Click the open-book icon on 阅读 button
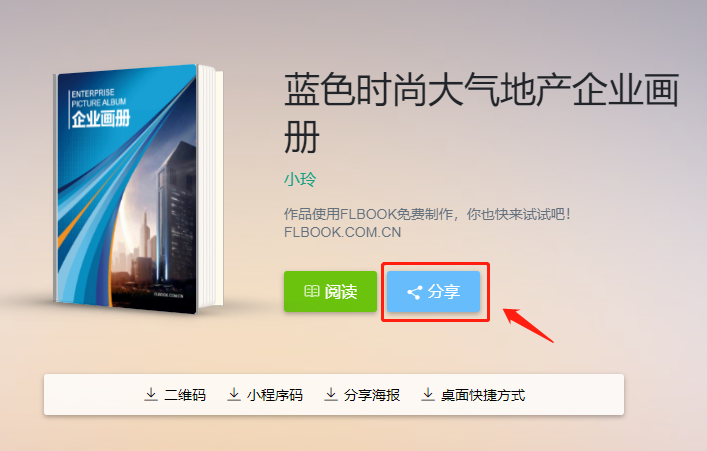The width and height of the screenshot is (707, 451). 312,291
